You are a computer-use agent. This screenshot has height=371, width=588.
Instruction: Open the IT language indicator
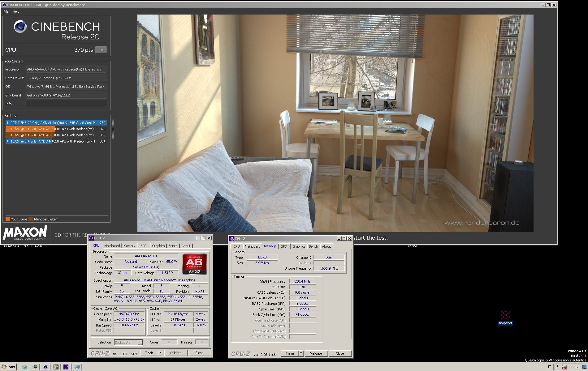tap(550, 367)
